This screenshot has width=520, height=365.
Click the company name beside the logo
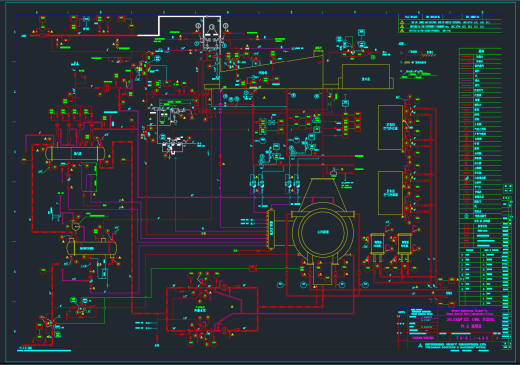[x=455, y=346]
